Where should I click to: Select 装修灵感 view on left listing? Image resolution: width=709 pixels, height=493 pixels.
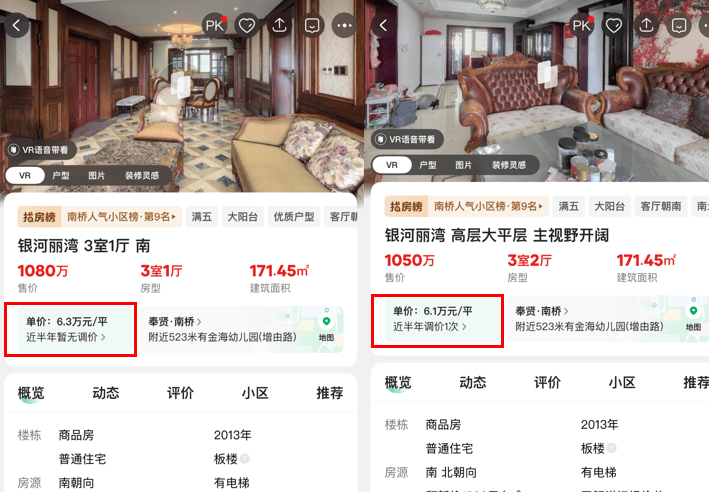pos(142,175)
